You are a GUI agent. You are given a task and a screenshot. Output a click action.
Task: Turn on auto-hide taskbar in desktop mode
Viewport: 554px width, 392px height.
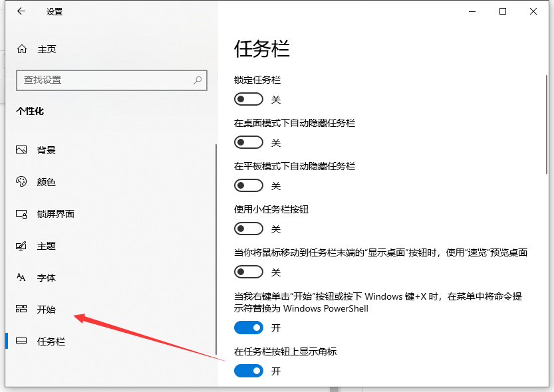tap(248, 142)
